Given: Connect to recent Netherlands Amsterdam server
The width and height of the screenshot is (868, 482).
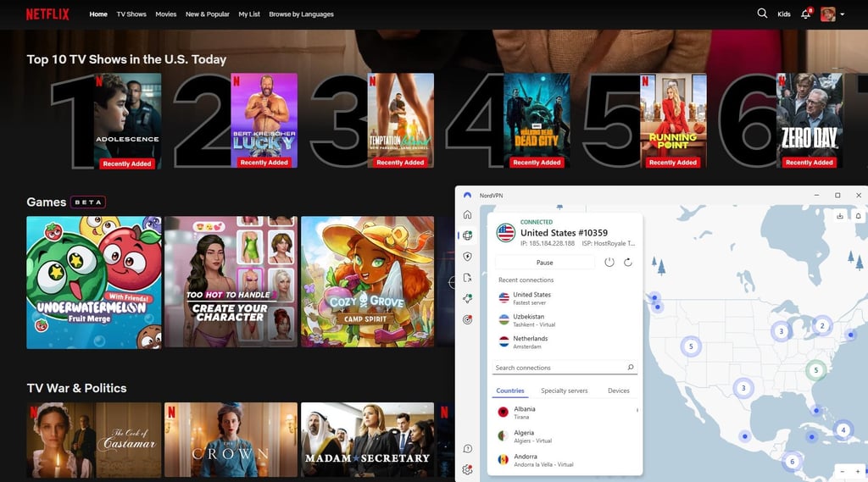Looking at the screenshot, I should point(565,342).
